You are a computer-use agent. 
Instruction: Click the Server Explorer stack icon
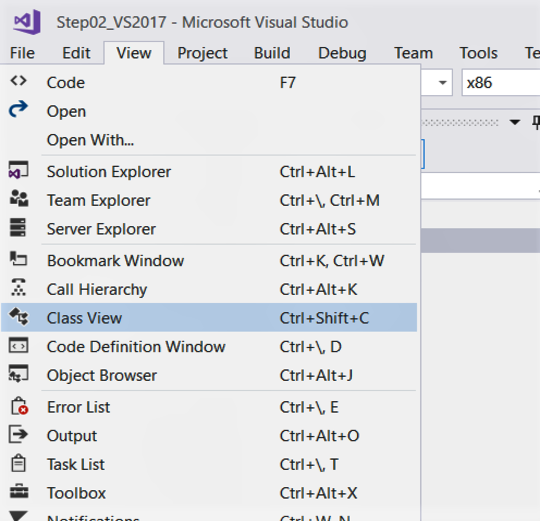click(x=18, y=227)
